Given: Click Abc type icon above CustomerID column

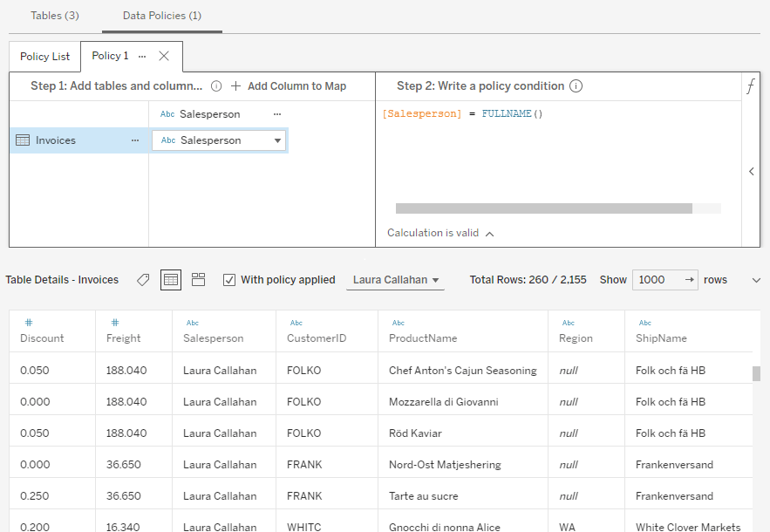Looking at the screenshot, I should [x=296, y=323].
